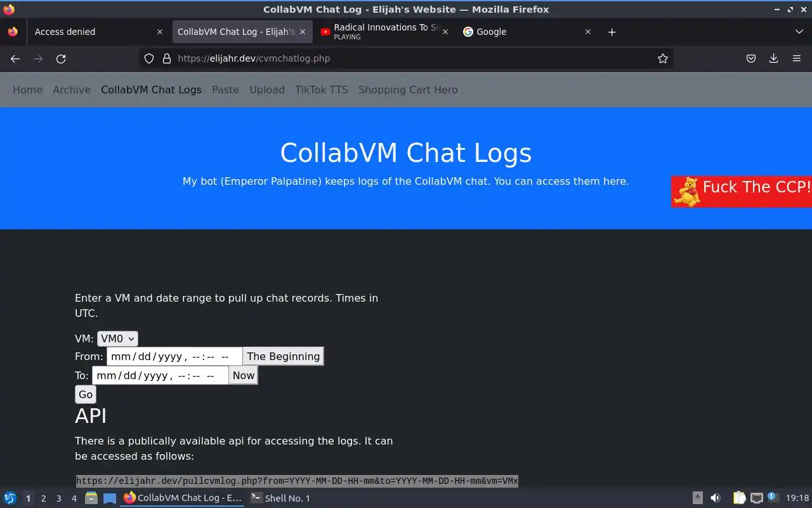Click the 19:18 taskbar clock
Image resolution: width=812 pixels, height=508 pixels.
pos(797,498)
